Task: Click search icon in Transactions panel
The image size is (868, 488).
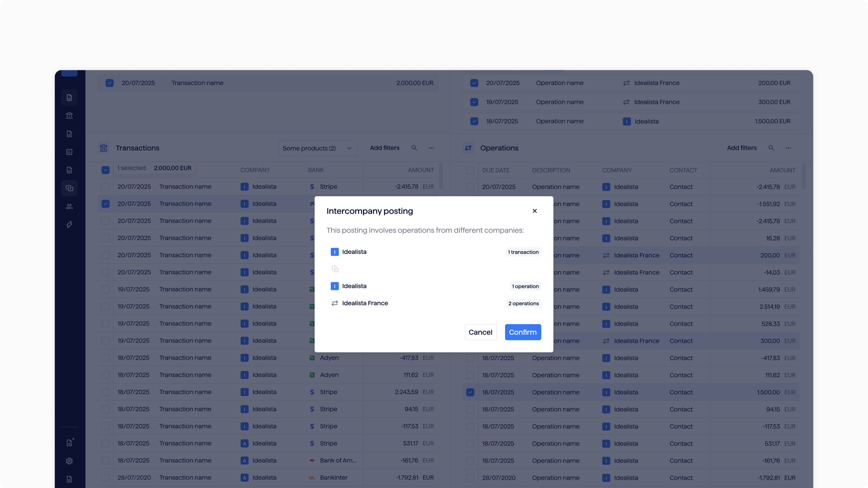Action: point(414,148)
